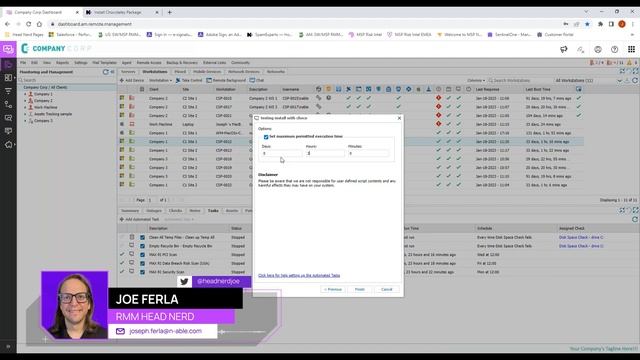The image size is (640, 360).
Task: Toggle Set maximum permitted execution time checkbox
Action: (x=266, y=137)
